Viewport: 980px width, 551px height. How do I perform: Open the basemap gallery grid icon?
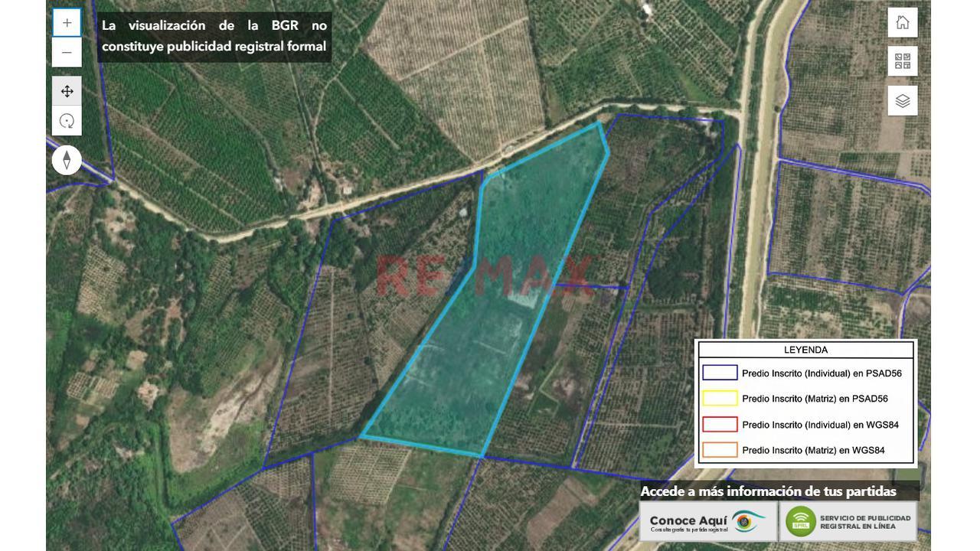tap(903, 61)
